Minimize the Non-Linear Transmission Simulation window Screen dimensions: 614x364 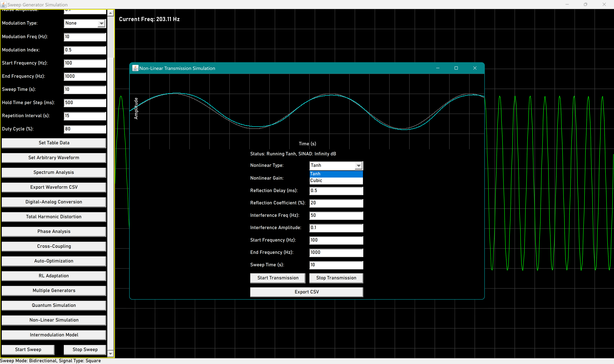tap(438, 68)
